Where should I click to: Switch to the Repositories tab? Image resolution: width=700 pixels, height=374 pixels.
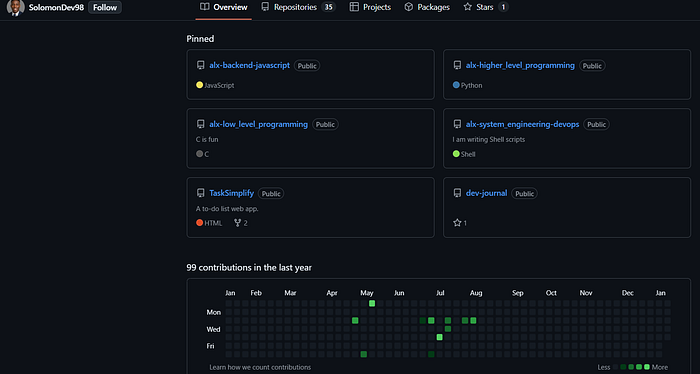[298, 7]
